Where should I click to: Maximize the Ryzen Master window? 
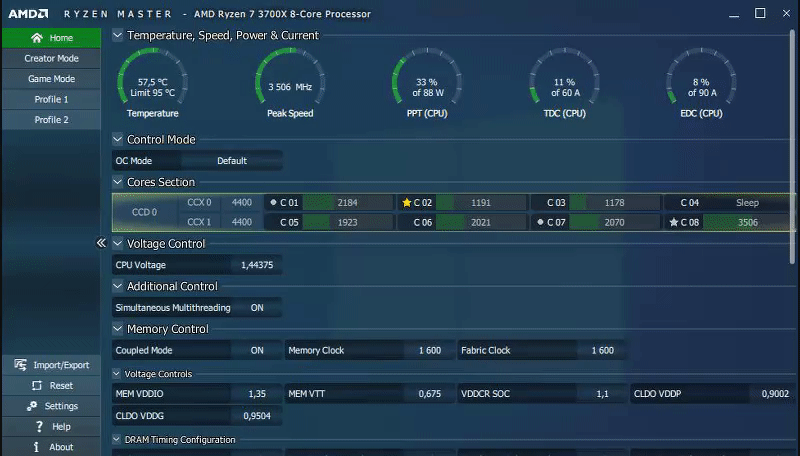click(760, 13)
